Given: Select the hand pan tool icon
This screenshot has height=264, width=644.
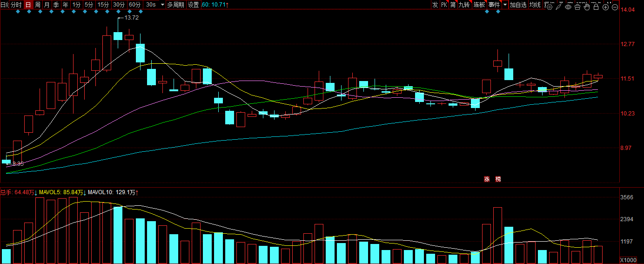Looking at the screenshot, I should coord(587,7).
